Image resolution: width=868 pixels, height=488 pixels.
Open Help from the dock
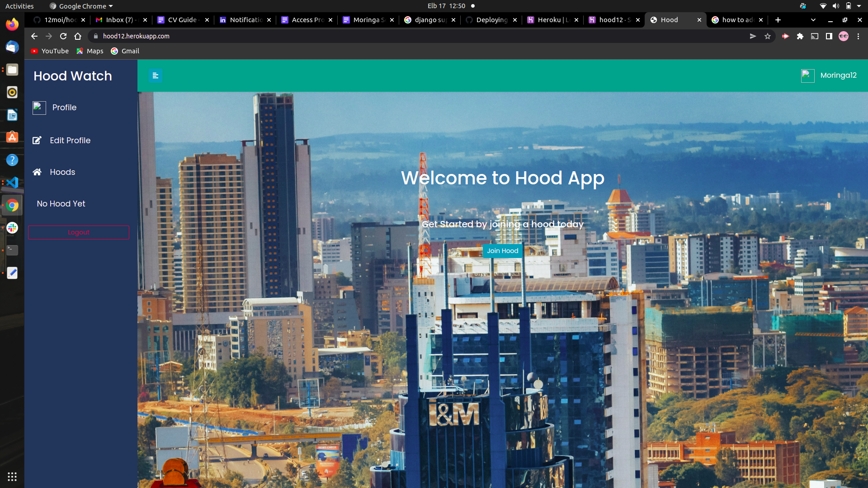pos(12,160)
